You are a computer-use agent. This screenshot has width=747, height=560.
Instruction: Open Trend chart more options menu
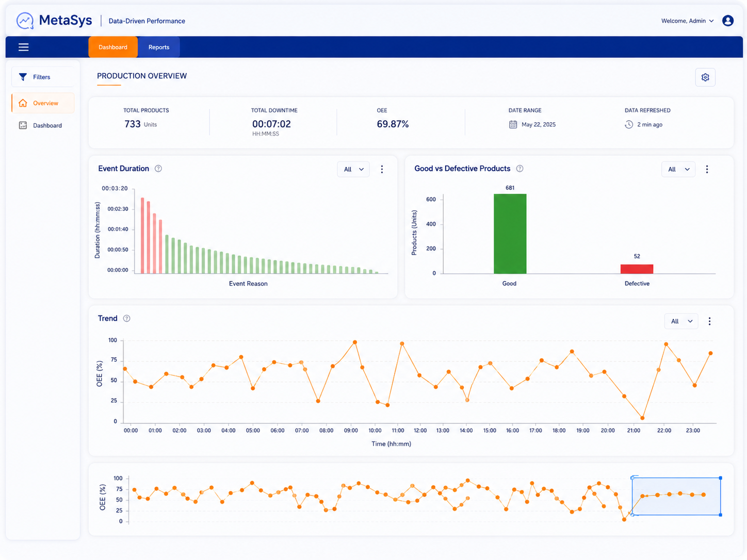tap(709, 321)
